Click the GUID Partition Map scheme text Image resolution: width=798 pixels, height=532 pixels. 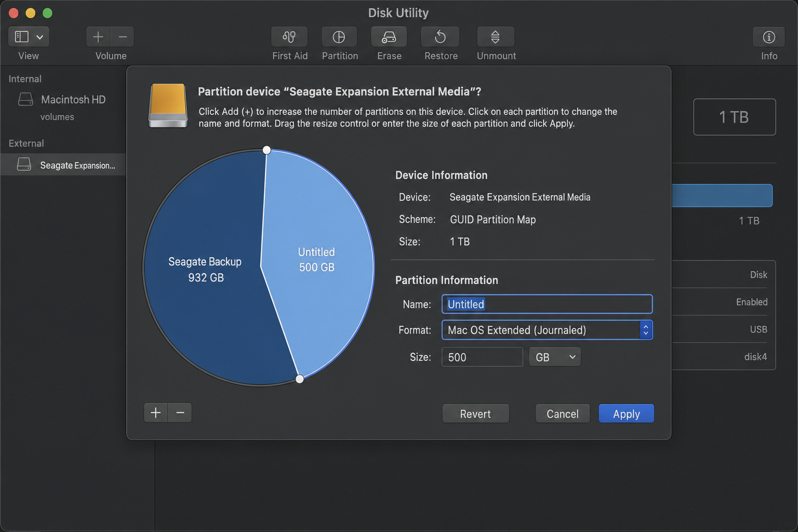coord(493,219)
